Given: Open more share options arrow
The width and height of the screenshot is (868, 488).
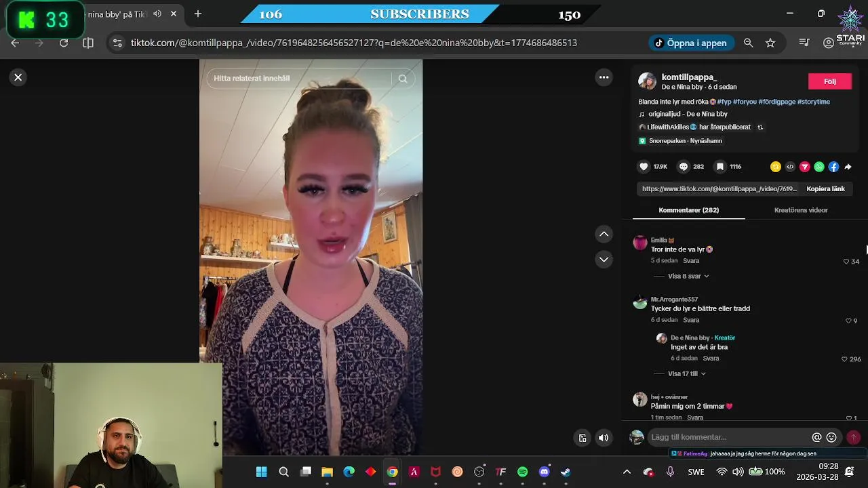Looking at the screenshot, I should point(848,167).
